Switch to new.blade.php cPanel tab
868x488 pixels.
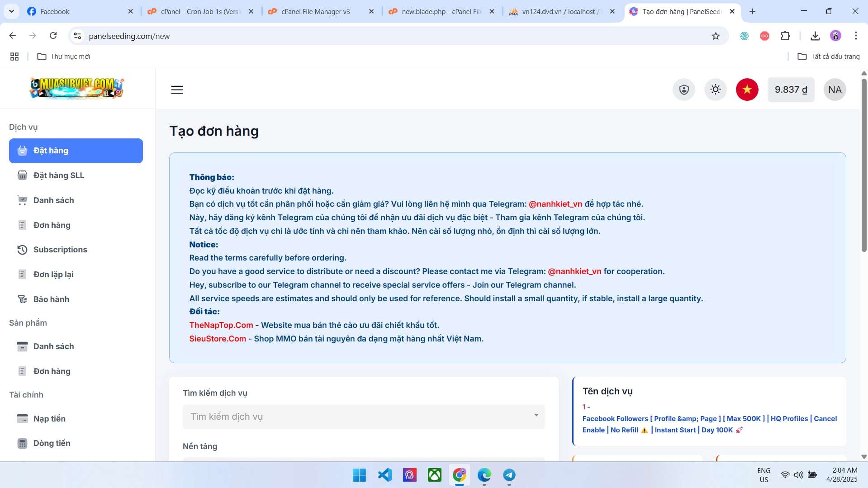pyautogui.click(x=441, y=11)
